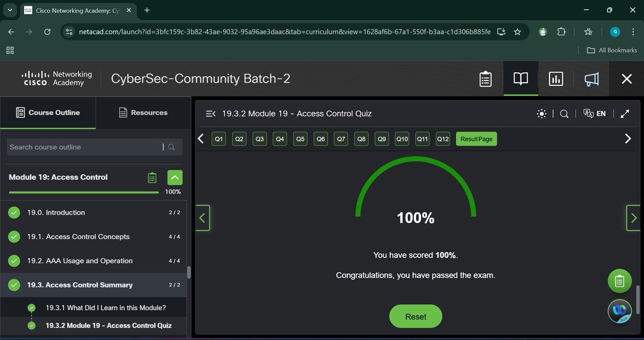Image resolution: width=644 pixels, height=340 pixels.
Task: Open the checklist clipboard icon in header
Action: (485, 79)
